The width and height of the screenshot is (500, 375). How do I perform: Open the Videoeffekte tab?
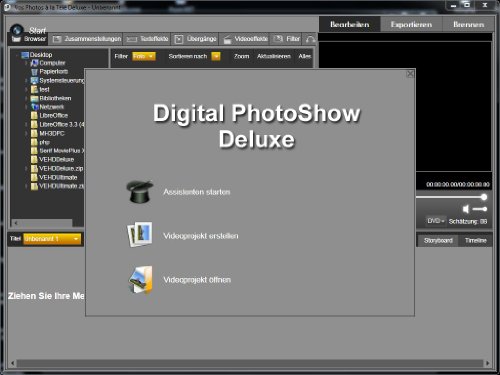(245, 39)
